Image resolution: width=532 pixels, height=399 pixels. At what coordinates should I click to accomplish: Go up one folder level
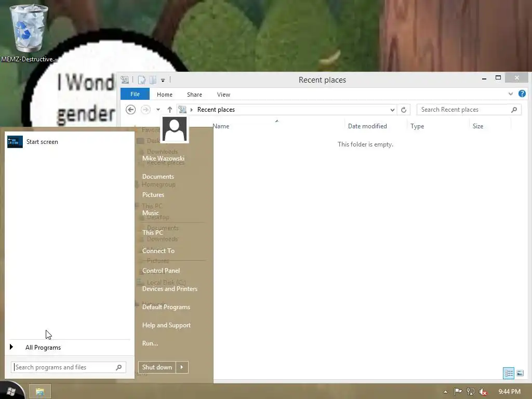pyautogui.click(x=170, y=110)
